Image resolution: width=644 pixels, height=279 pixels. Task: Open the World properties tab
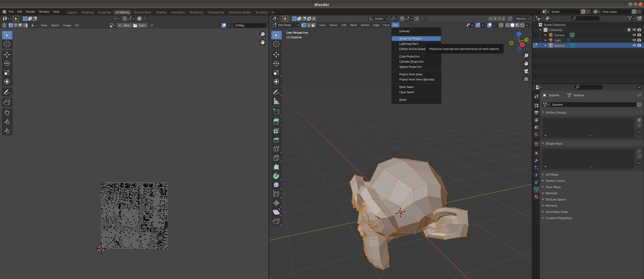[x=536, y=135]
